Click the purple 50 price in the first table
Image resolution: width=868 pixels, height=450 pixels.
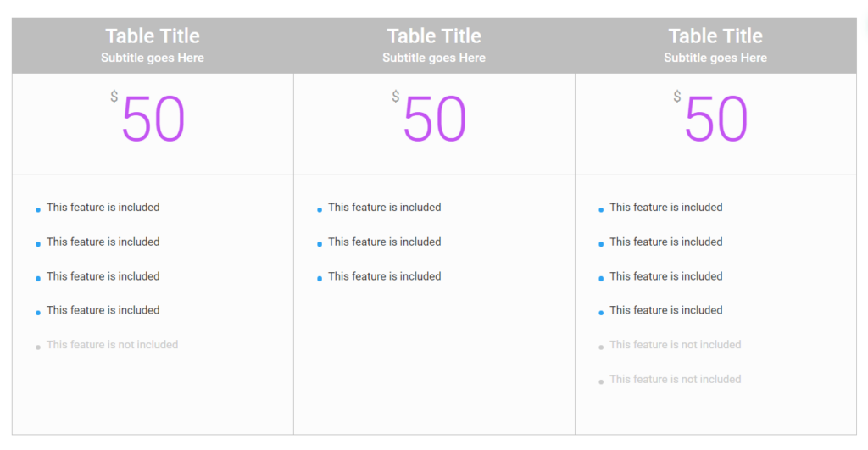(153, 119)
